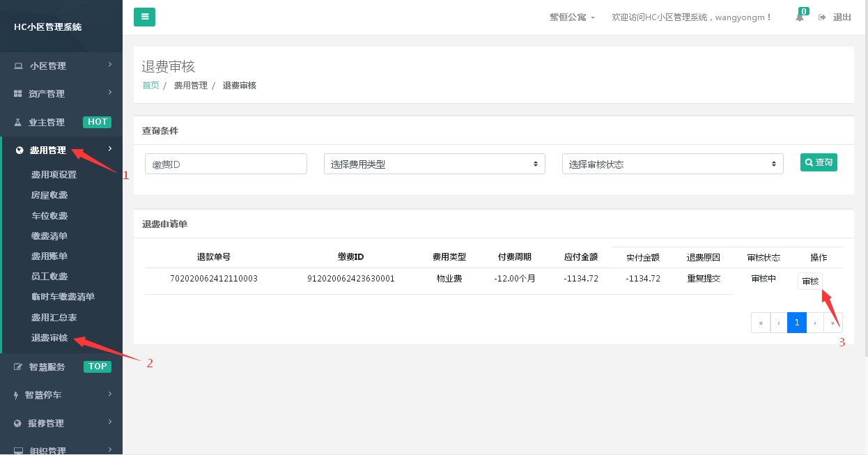
Task: Go to first page in pagination
Action: tap(761, 323)
